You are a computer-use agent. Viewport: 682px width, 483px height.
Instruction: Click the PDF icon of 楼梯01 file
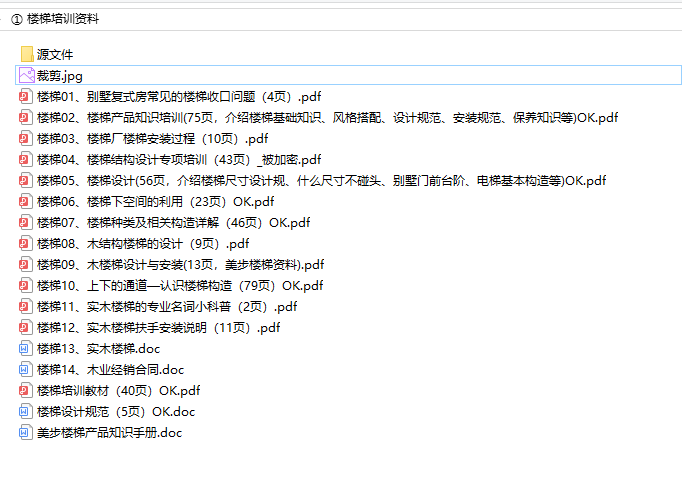click(26, 96)
